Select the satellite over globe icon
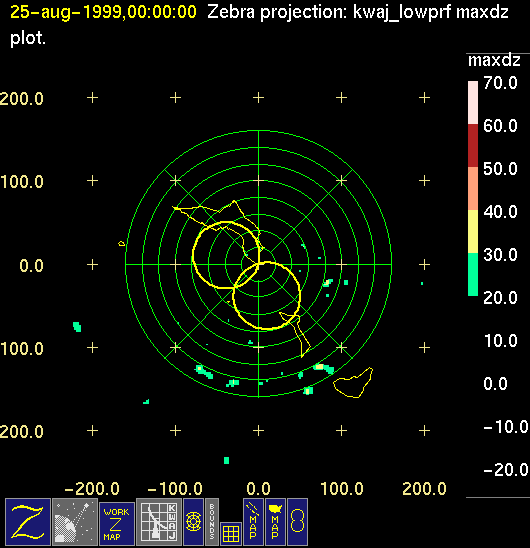Viewport: 530px width, 548px height. pyautogui.click(x=75, y=522)
